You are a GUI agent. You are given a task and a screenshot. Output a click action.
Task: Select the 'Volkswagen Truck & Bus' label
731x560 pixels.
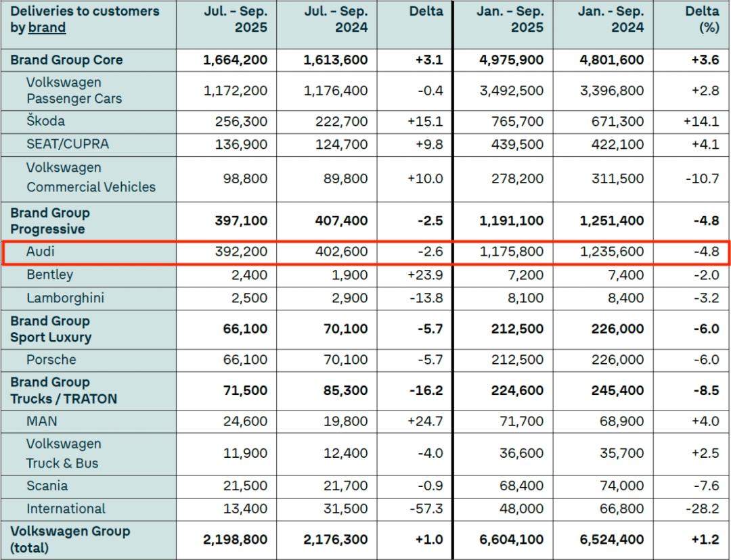pyautogui.click(x=64, y=454)
